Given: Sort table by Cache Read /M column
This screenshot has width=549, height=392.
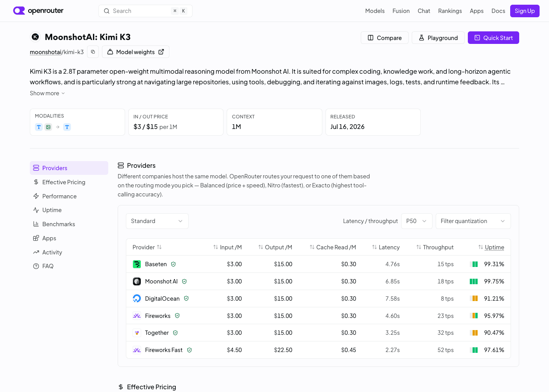Looking at the screenshot, I should click(333, 247).
